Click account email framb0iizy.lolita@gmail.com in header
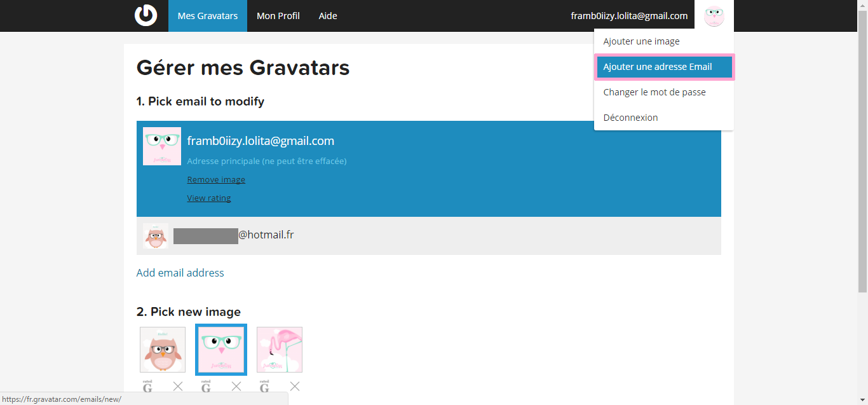Screen dimensions: 868x405 [x=629, y=16]
